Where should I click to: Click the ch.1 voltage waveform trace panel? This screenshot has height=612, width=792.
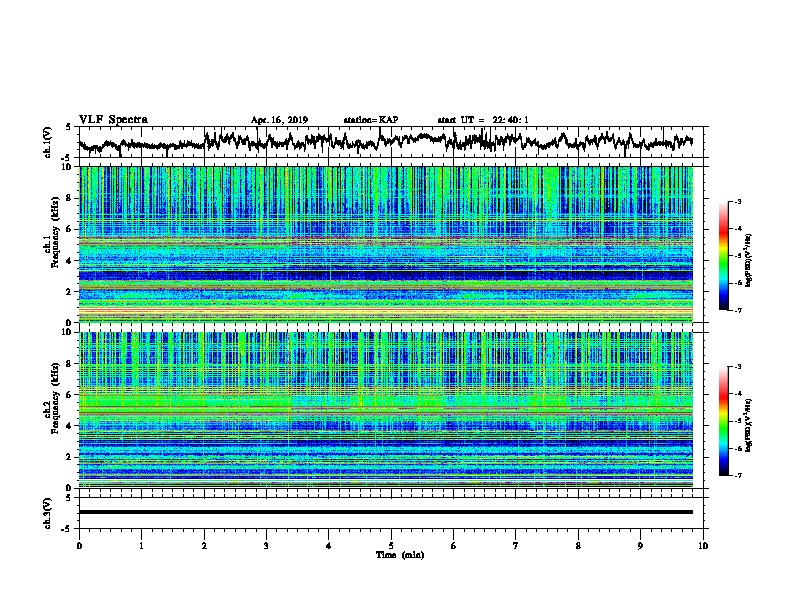(393, 142)
